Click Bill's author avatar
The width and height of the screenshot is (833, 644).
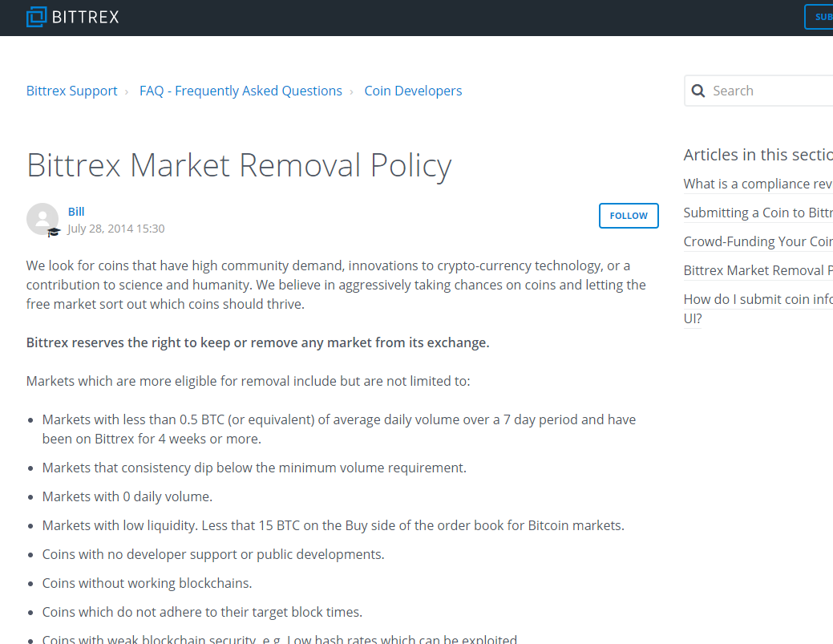click(42, 218)
